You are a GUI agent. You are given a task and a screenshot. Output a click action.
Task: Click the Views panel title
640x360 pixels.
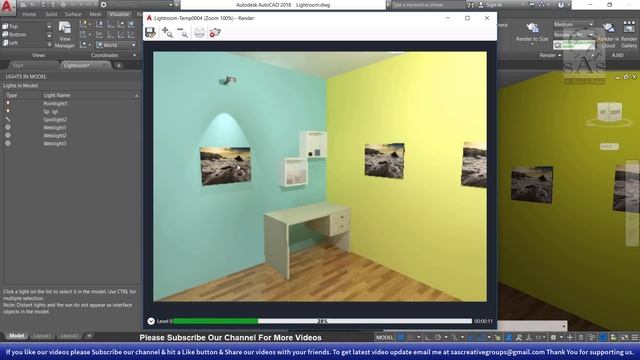click(x=38, y=55)
